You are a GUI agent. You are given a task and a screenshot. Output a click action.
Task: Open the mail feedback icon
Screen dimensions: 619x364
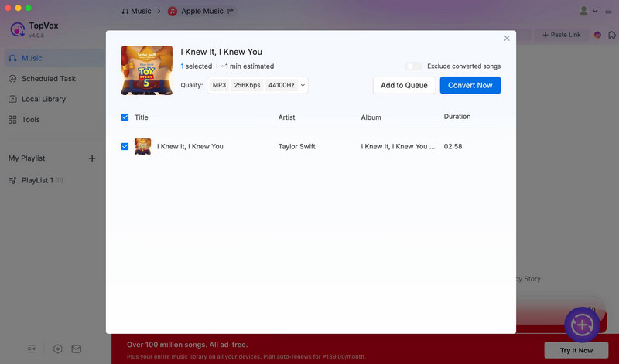click(x=76, y=349)
